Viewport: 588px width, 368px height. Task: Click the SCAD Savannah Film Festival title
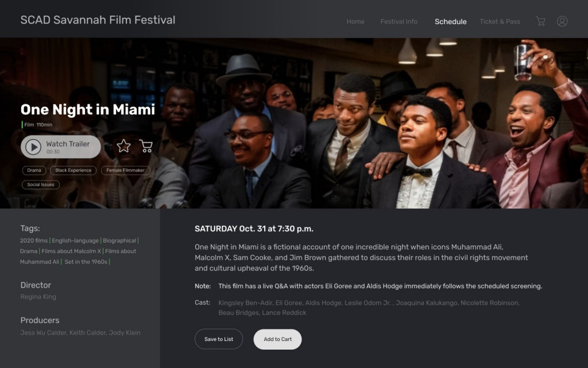click(98, 20)
